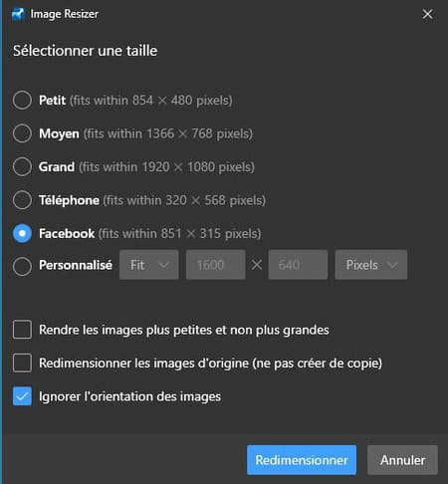Viewport: 448px width, 484px height.
Task: Select the Moyen size radio button
Action: coord(22,133)
